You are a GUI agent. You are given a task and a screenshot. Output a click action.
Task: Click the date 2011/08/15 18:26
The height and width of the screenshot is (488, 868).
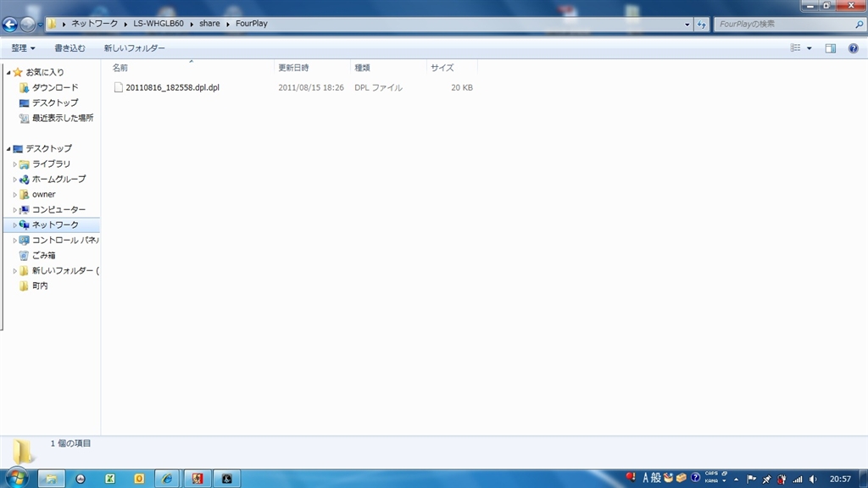311,87
